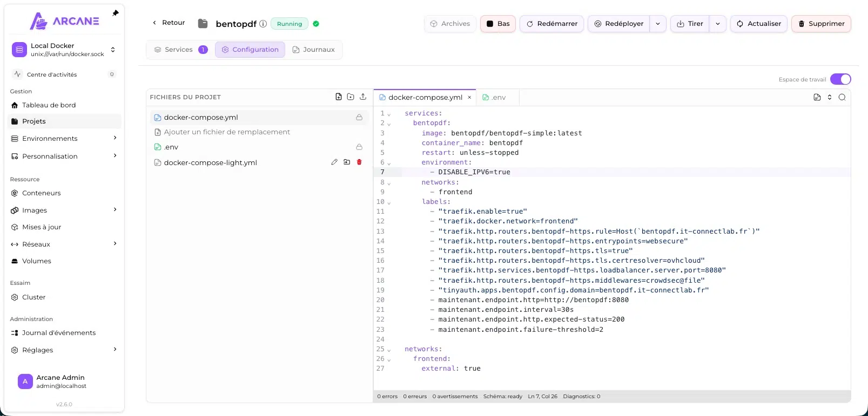Click the info icon next to bentopdf
The image size is (868, 416).
pos(263,24)
